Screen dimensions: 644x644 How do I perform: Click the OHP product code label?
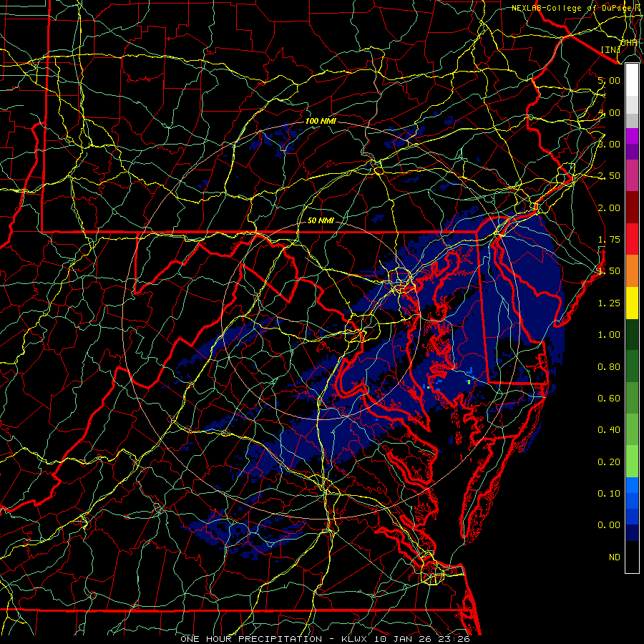pos(629,42)
